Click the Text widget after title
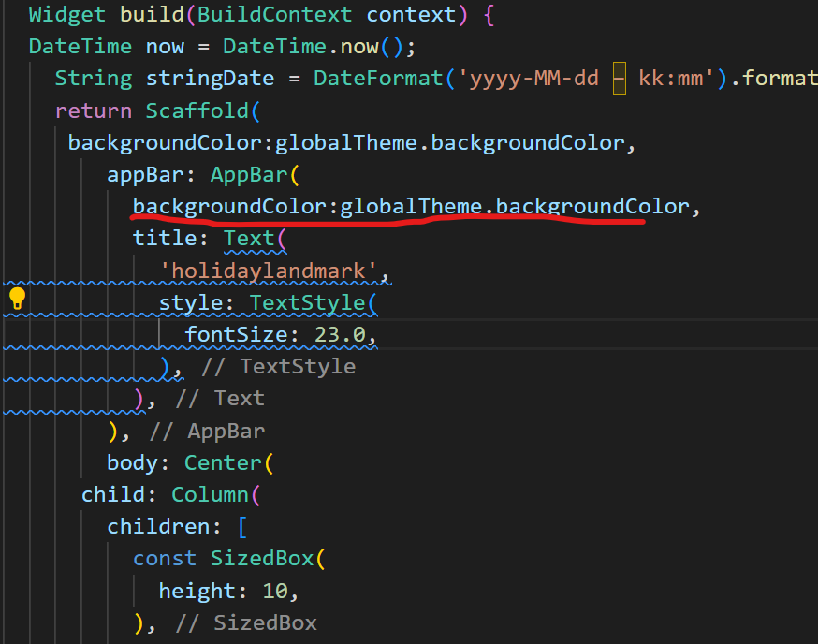The height and width of the screenshot is (644, 818). point(249,238)
